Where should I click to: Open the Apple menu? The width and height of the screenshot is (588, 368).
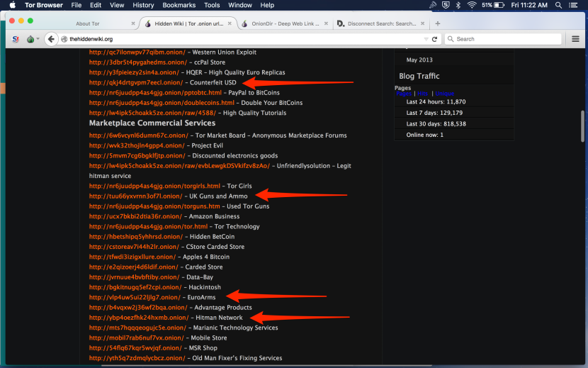(12, 5)
